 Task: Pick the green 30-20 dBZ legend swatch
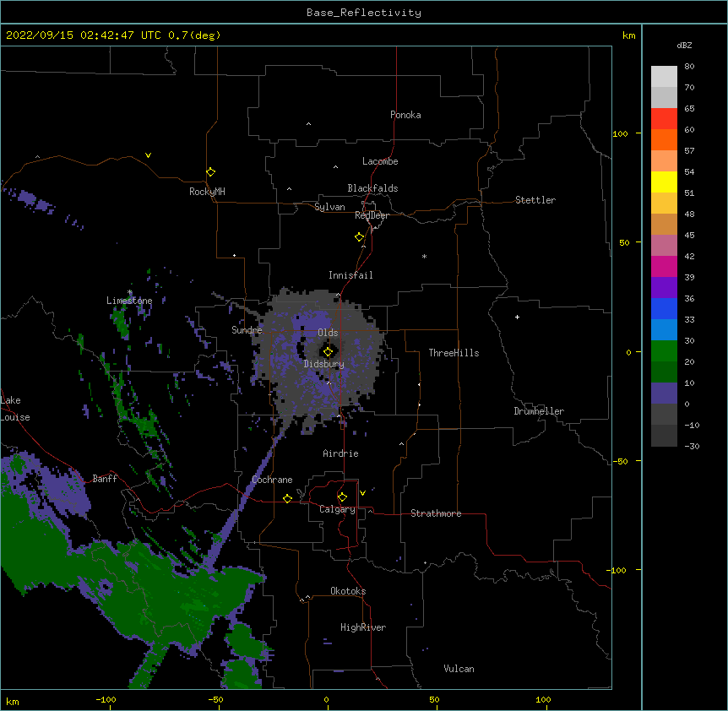pyautogui.click(x=664, y=351)
